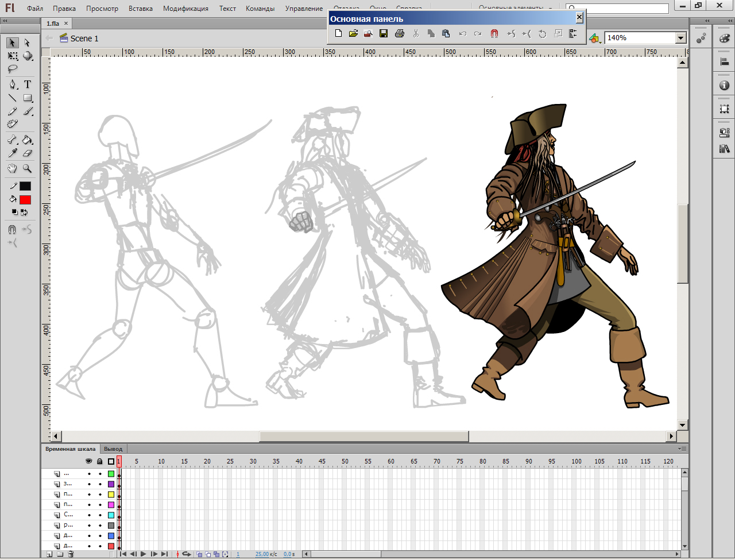The height and width of the screenshot is (560, 735).
Task: Open the red fill color swatch
Action: point(25,200)
